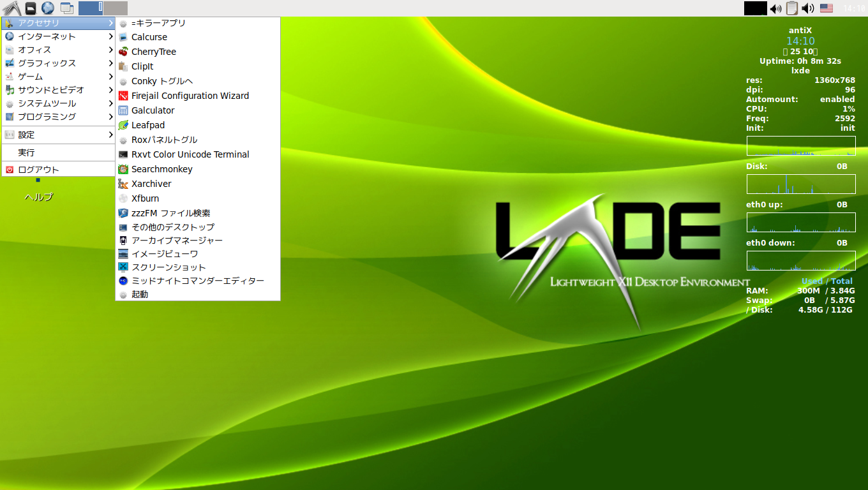Expand the サウンドとビデオ submenu arrow
The image size is (868, 490).
click(111, 90)
